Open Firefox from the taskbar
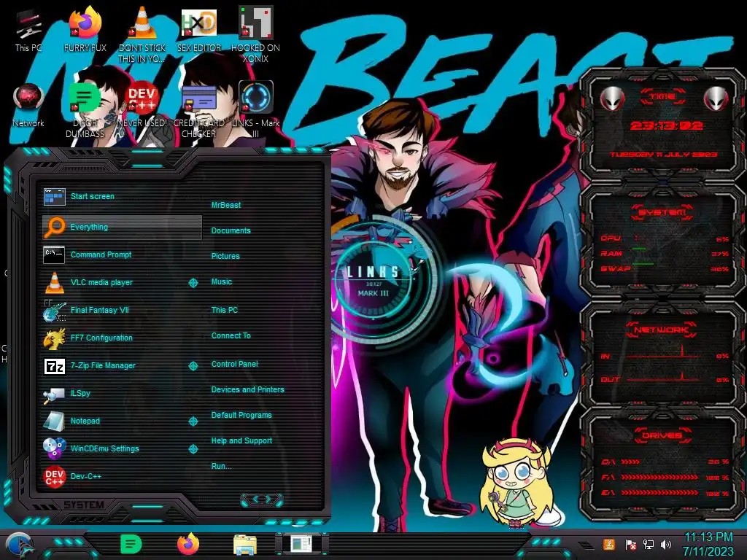 pos(188,544)
